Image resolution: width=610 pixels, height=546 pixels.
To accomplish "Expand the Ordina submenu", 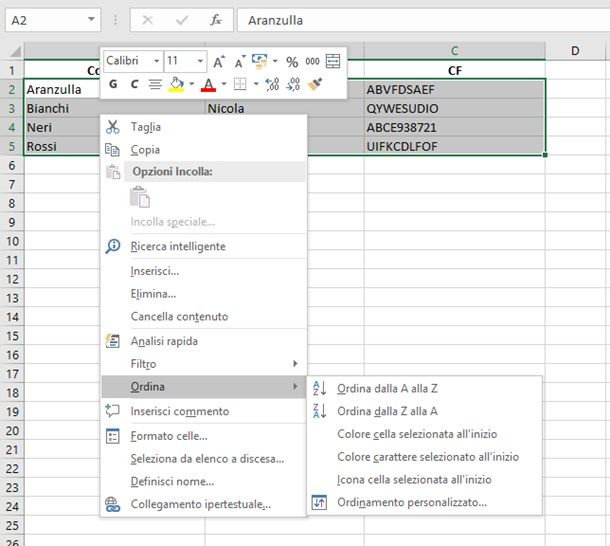I will tap(204, 386).
